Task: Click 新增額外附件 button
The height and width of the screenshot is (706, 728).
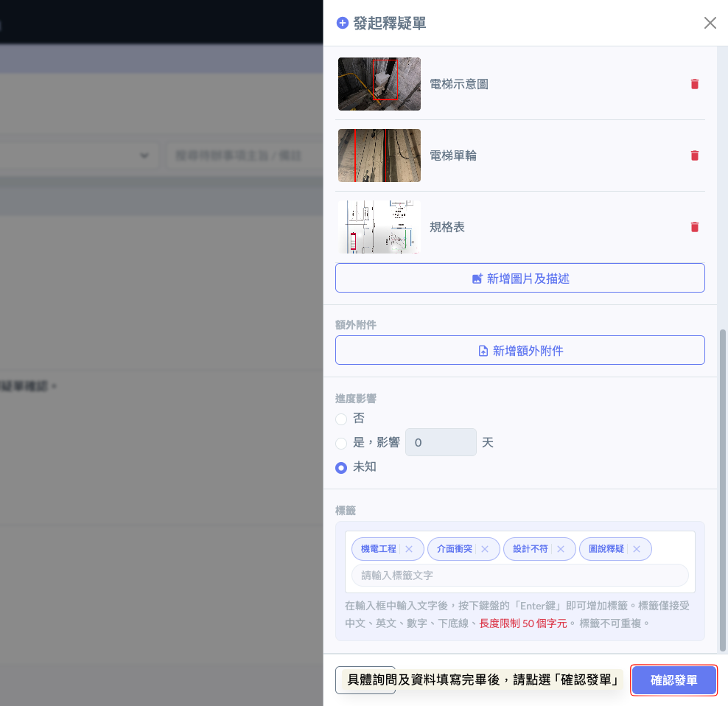Action: 519,351
